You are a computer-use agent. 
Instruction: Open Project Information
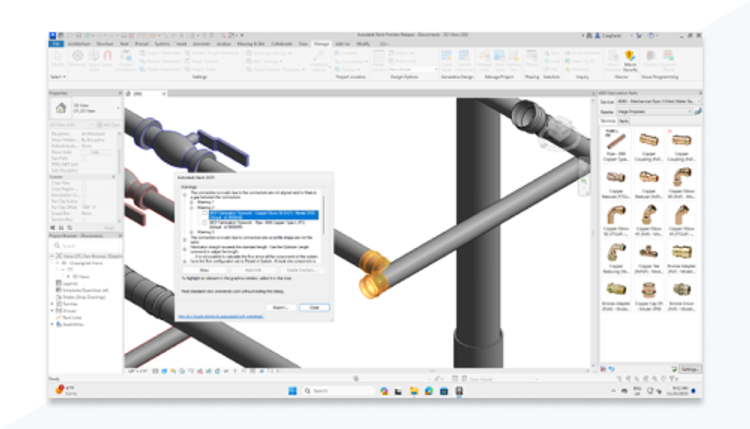[126, 60]
